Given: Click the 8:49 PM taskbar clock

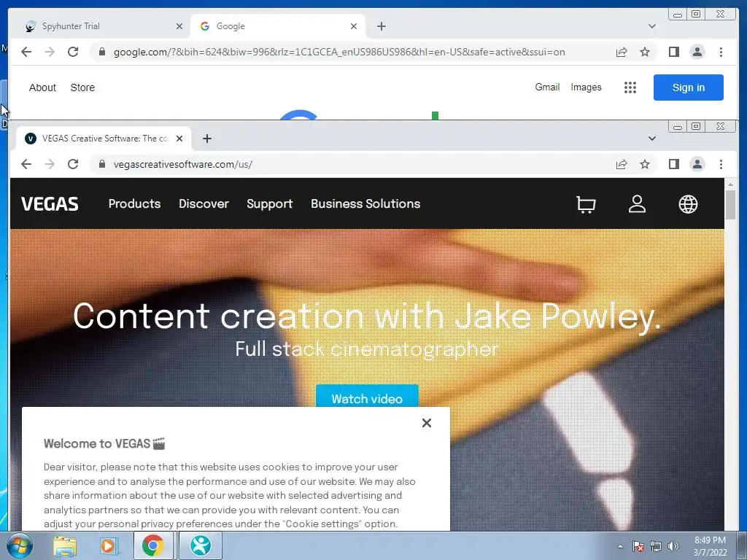Looking at the screenshot, I should pos(710,546).
